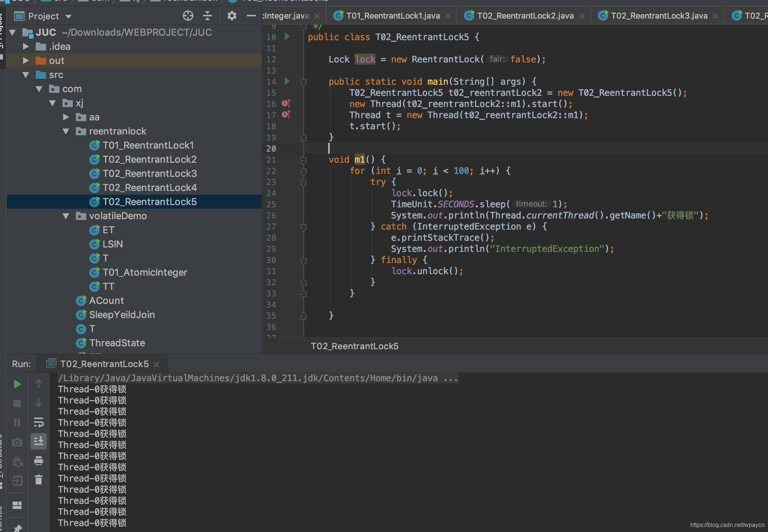768x532 pixels.
Task: Click the lock variable on line 12
Action: click(x=365, y=59)
